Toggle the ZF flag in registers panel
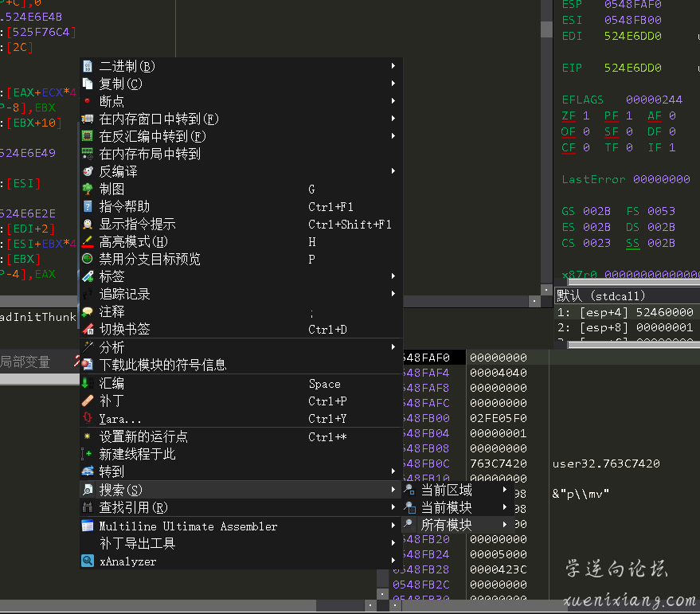700x614 pixels. (569, 115)
